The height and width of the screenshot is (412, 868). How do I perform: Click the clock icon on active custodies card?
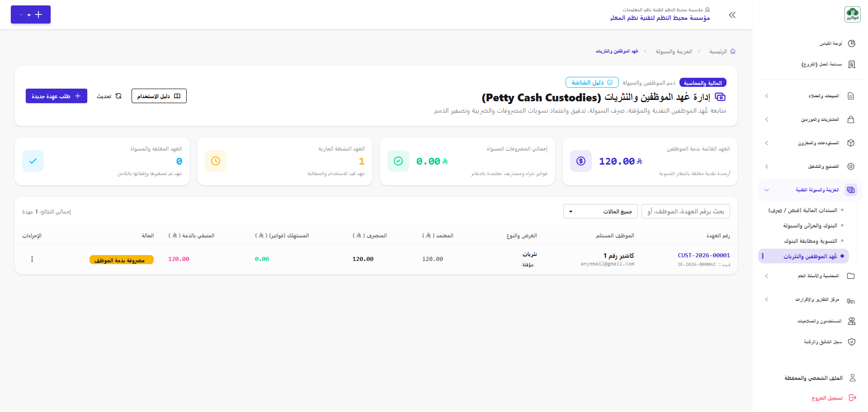pos(216,161)
